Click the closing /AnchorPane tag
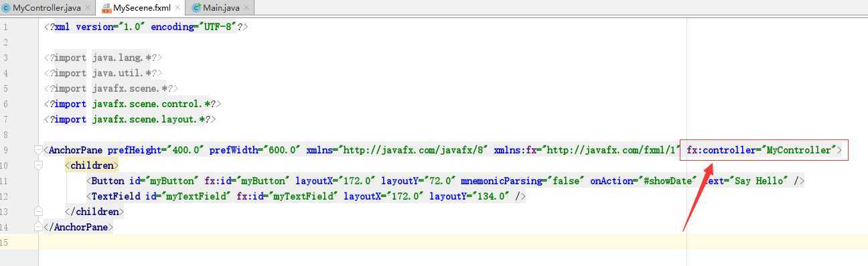The width and height of the screenshot is (868, 266). tap(78, 227)
